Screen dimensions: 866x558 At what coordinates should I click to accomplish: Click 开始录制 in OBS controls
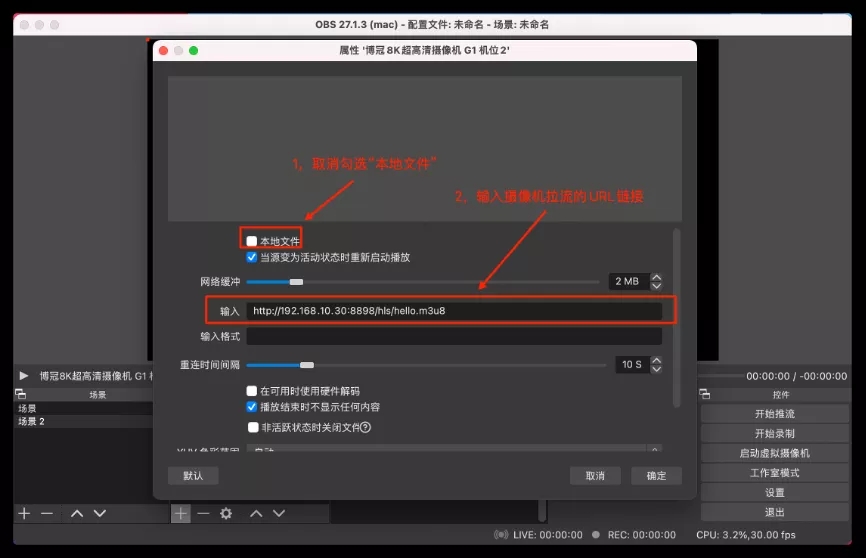(x=775, y=434)
